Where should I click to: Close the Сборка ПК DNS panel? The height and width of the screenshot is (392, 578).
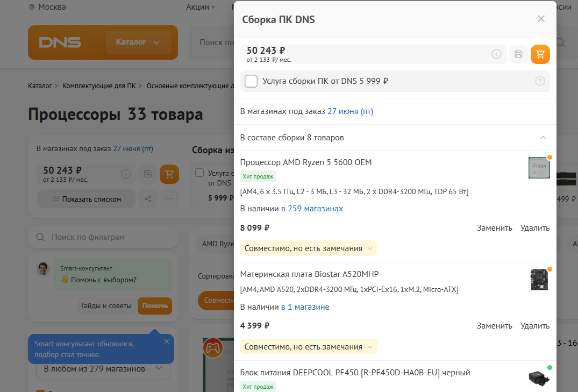tap(541, 19)
